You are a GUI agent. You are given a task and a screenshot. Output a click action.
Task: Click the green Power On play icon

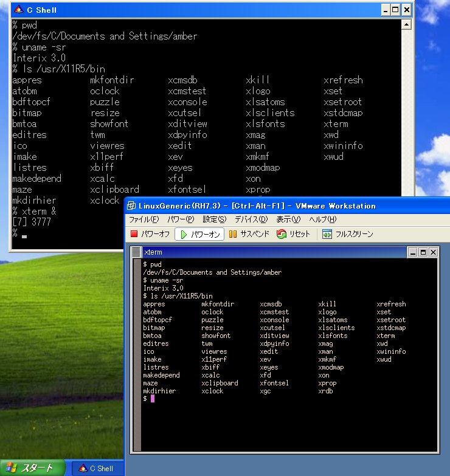tap(184, 235)
